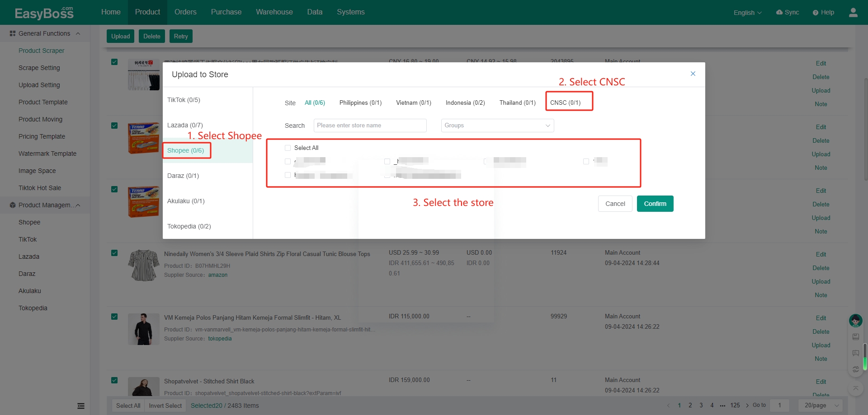Select the Thailand (0/1) site tab
The image size is (868, 415).
tap(517, 103)
